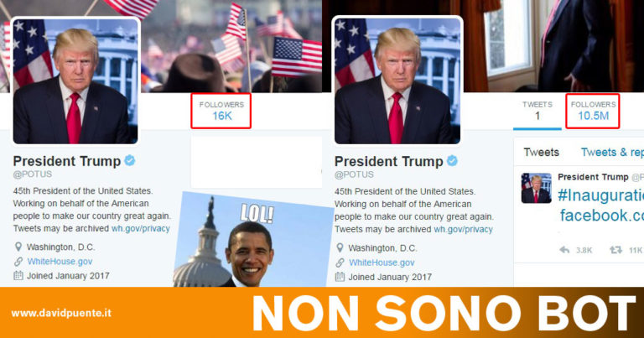Image resolution: width=644 pixels, height=338 pixels.
Task: Click the tweet author avatar thumbnail
Action: [x=537, y=188]
